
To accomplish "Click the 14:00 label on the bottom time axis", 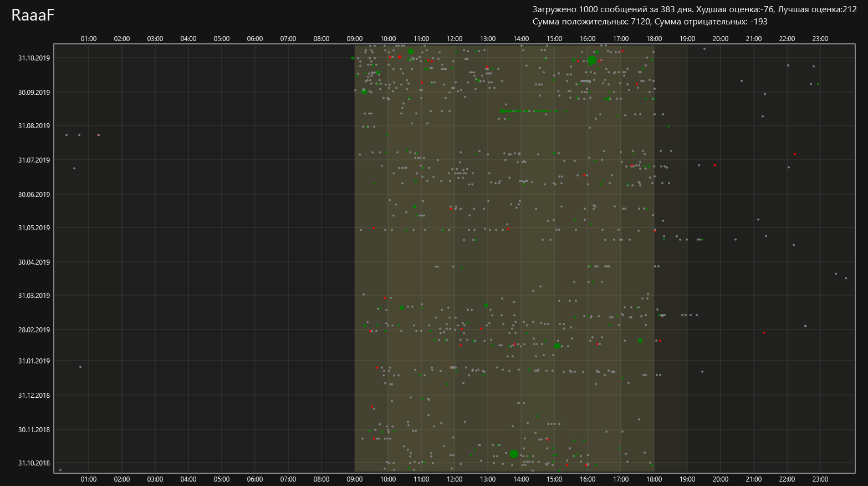I will (521, 479).
